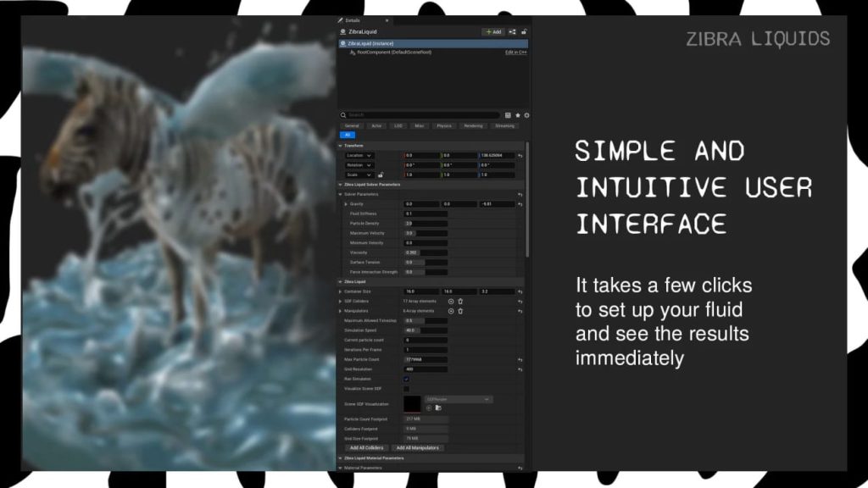Image resolution: width=868 pixels, height=488 pixels.
Task: Empty the Manipulators array with trash icon
Action: click(x=460, y=311)
